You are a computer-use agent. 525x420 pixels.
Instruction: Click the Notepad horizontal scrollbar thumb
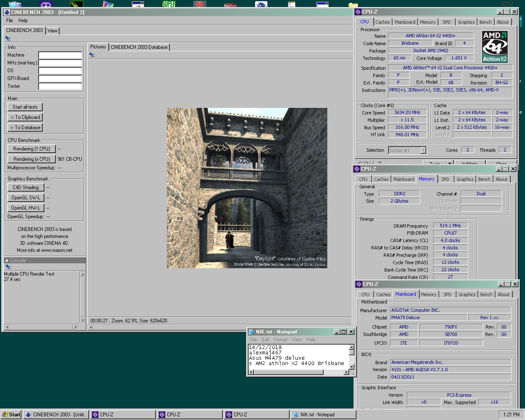pos(289,372)
